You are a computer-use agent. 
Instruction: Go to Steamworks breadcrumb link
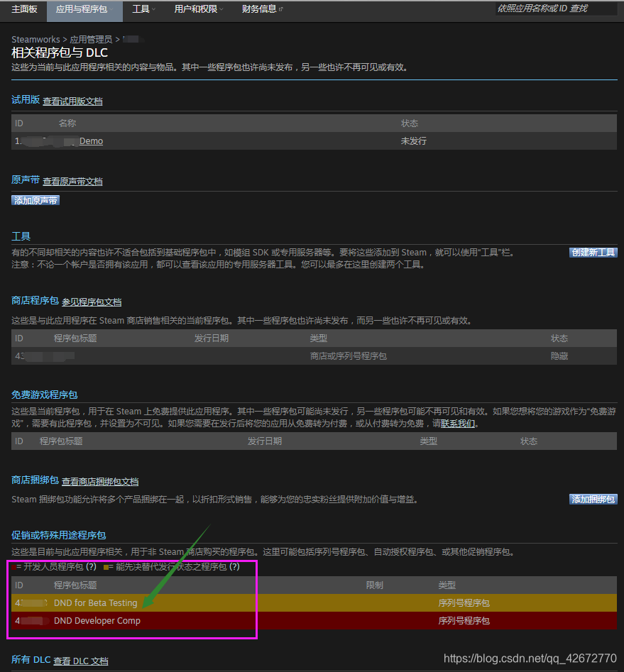coord(35,40)
